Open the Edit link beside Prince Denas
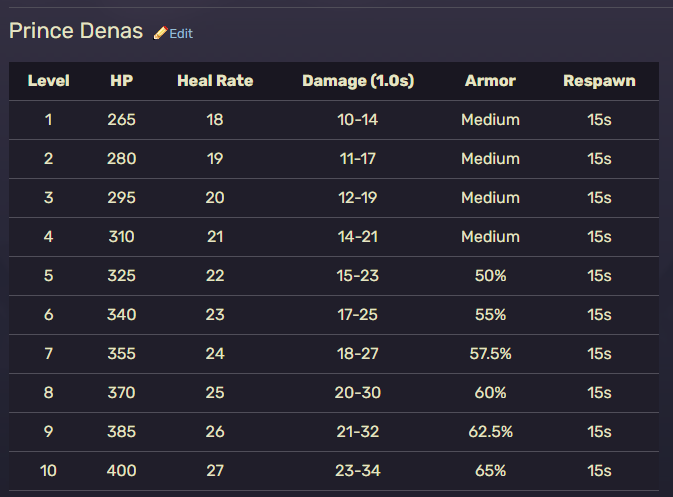 180,33
